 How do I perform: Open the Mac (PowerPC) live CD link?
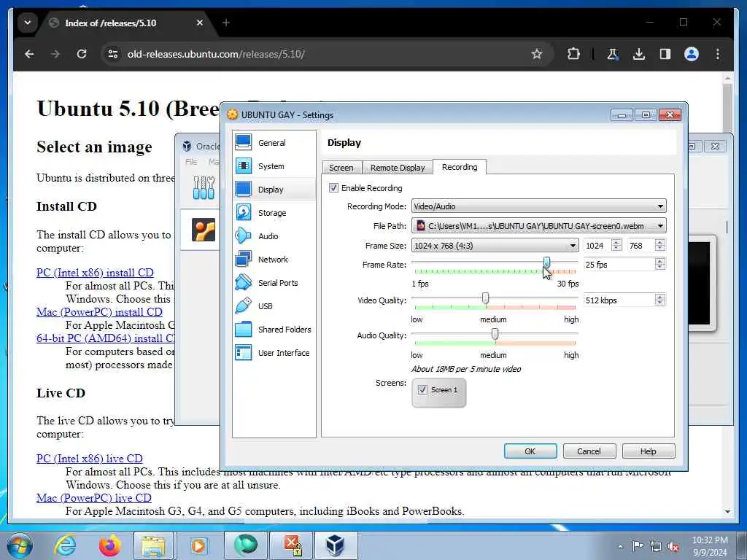94,498
